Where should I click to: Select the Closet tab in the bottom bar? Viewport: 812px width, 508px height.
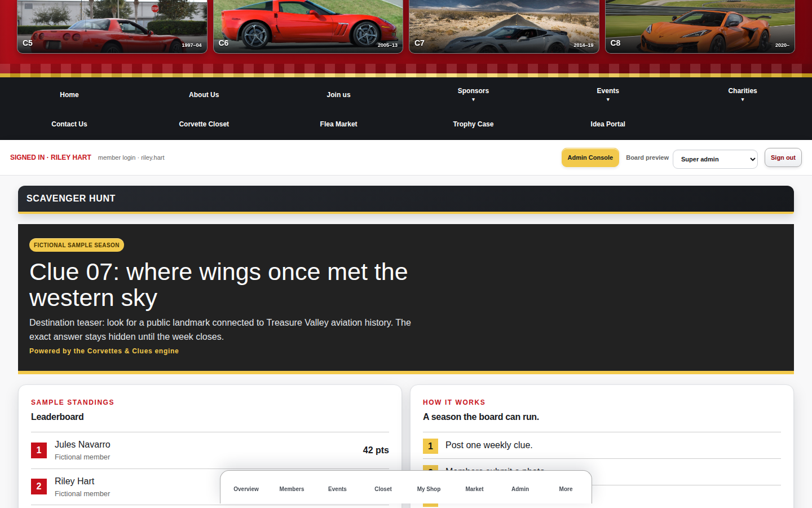(383, 489)
